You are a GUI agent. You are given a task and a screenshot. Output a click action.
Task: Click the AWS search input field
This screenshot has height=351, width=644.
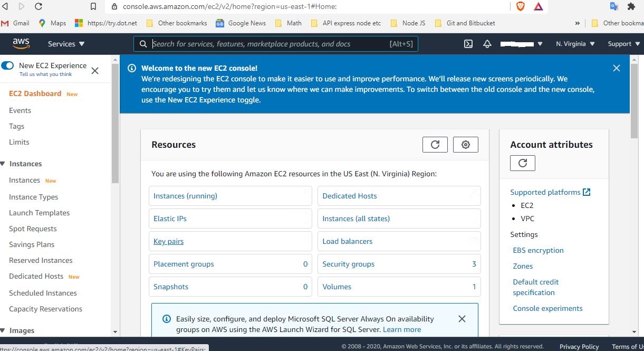click(x=269, y=44)
